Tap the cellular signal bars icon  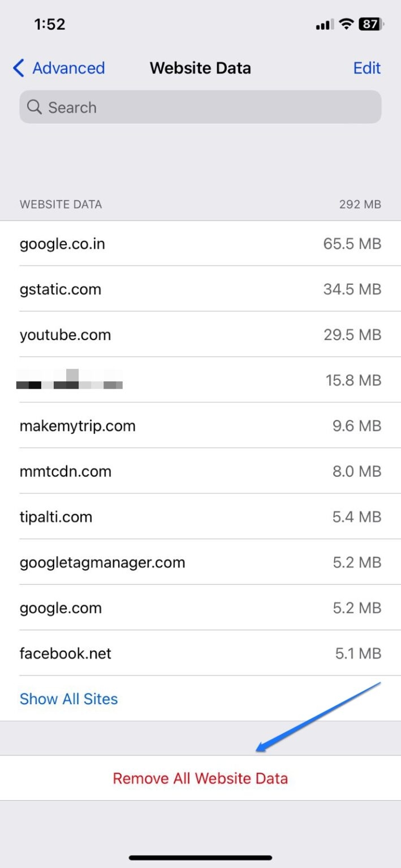point(324,24)
